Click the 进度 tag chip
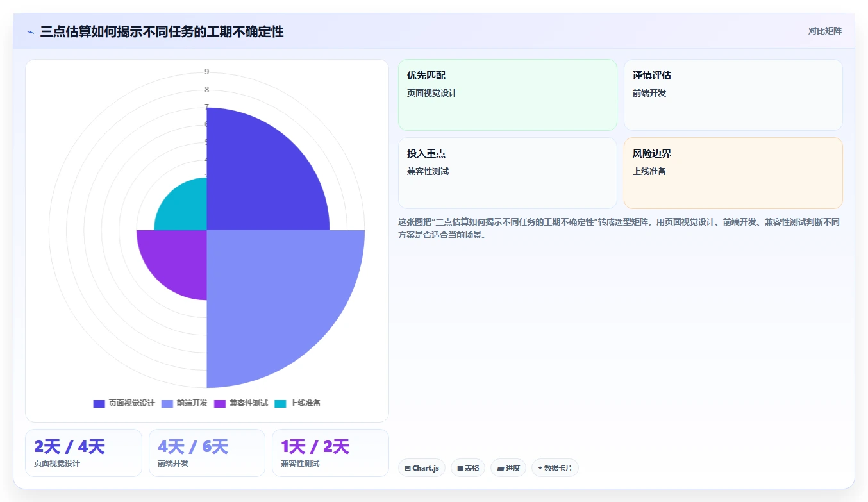The image size is (868, 502). (508, 468)
